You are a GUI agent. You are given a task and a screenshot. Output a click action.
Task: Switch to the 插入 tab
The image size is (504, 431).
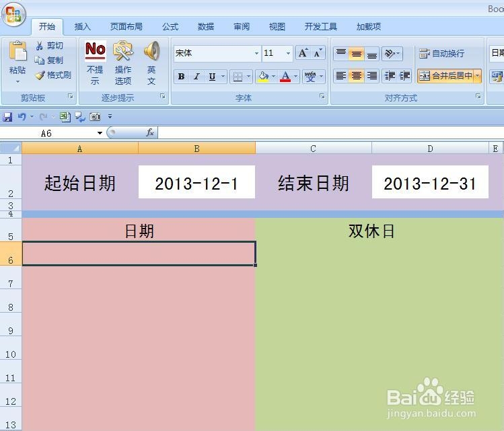(x=83, y=27)
